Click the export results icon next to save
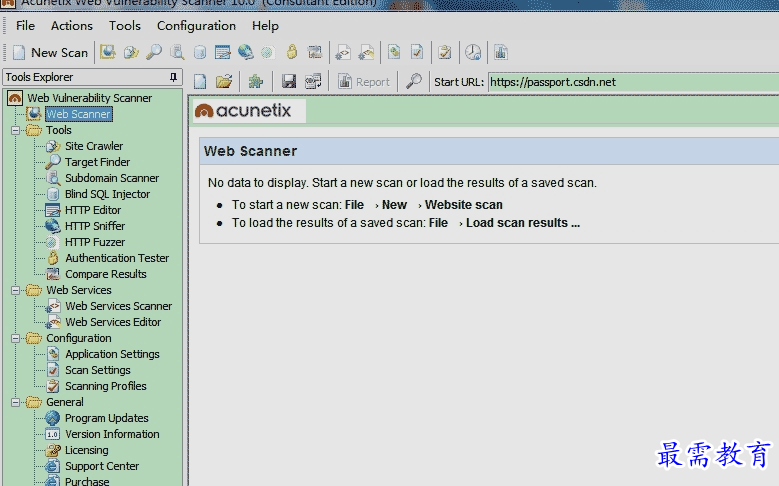This screenshot has width=779, height=486. click(313, 81)
